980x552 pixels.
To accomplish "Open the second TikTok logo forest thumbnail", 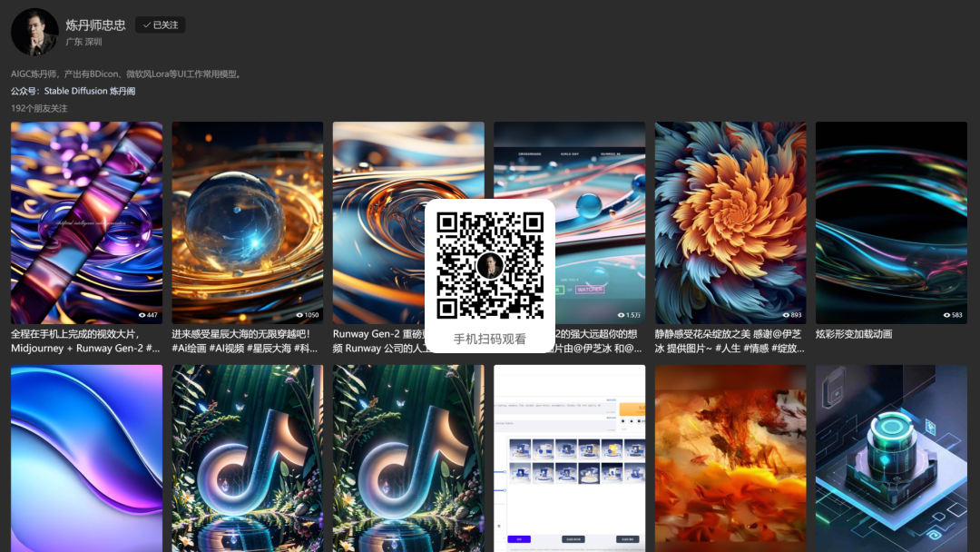I will (408, 458).
